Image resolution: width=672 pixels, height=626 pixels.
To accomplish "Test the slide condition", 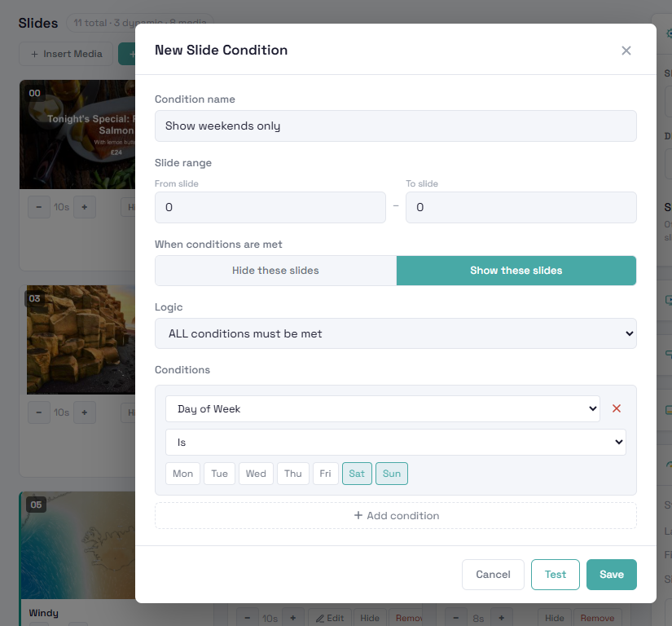I will [556, 575].
